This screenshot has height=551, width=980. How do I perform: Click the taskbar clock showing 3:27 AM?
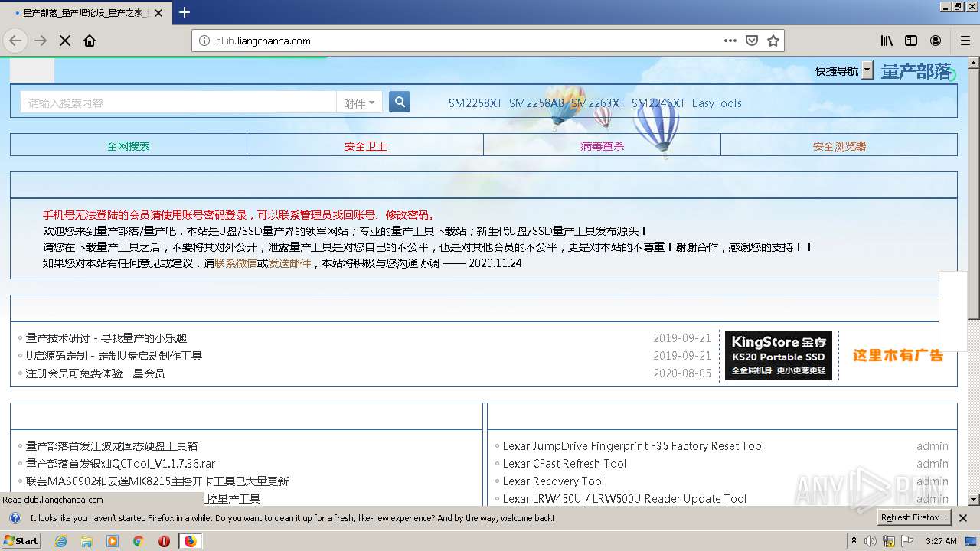[x=941, y=541]
